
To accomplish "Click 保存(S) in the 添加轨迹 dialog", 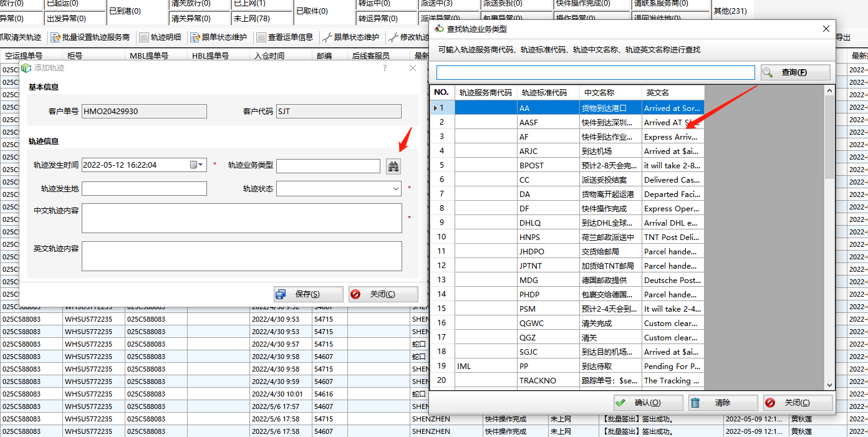I will tap(308, 294).
